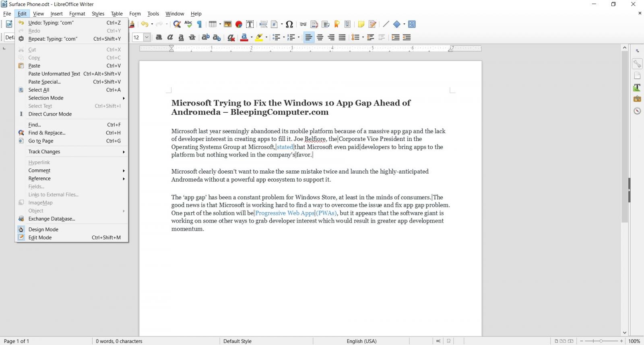Choose Select All from Edit menu
This screenshot has width=644, height=345.
[72, 90]
